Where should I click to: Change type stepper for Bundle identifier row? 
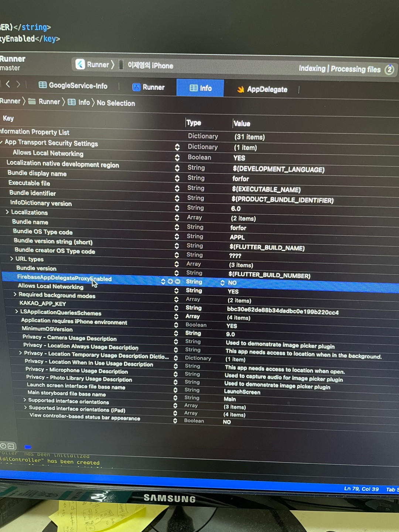177,198
